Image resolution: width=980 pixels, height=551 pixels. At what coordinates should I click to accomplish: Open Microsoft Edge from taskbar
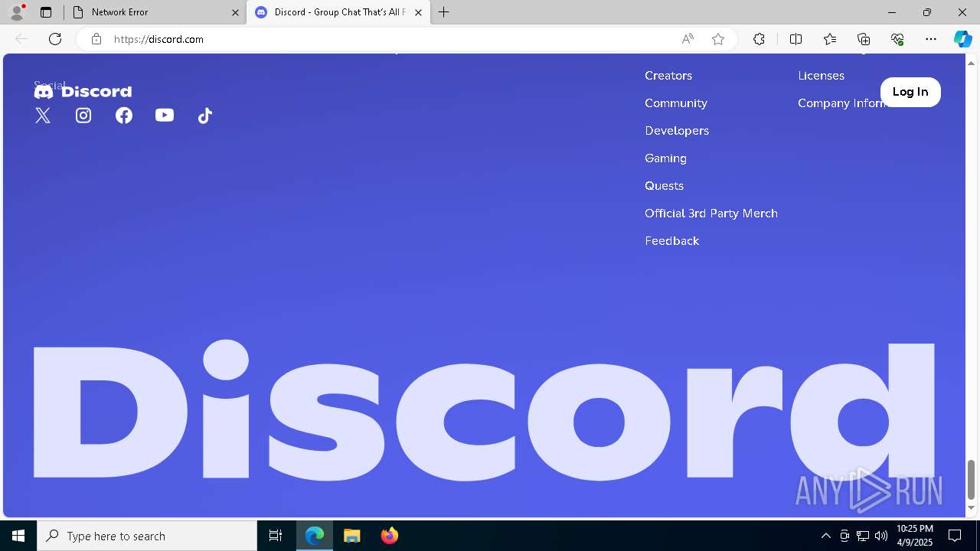(x=315, y=536)
